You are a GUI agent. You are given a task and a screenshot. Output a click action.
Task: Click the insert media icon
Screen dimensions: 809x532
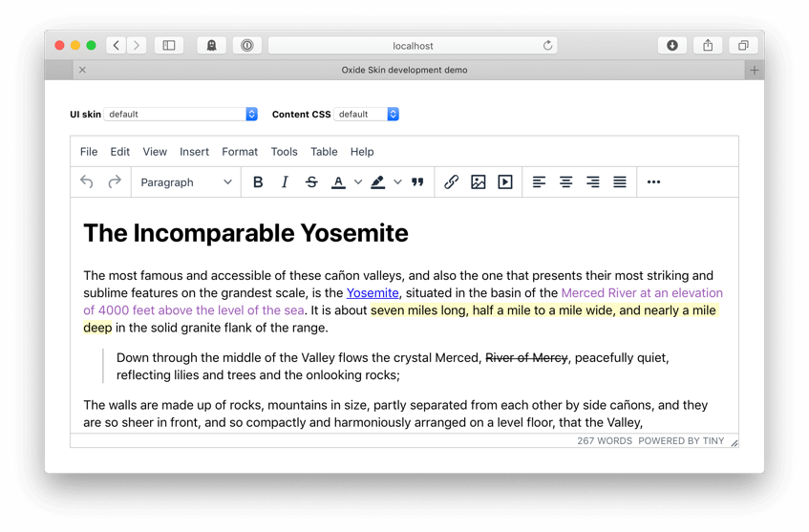tap(505, 182)
